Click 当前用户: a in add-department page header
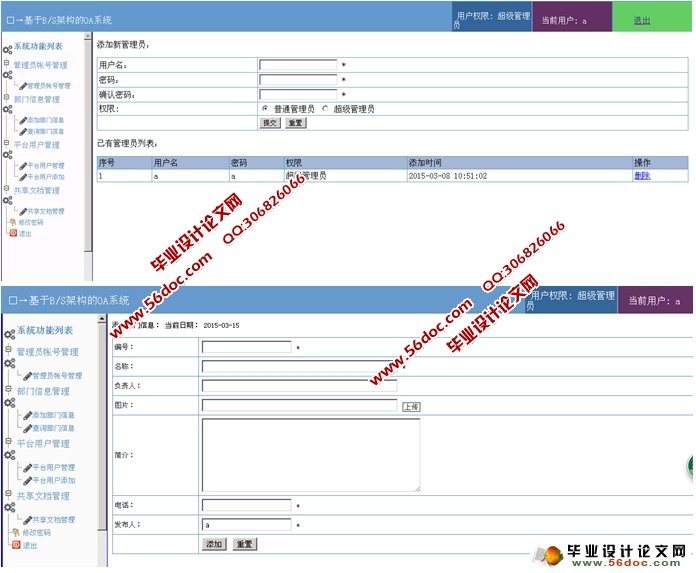This screenshot has height=573, width=696. click(x=654, y=301)
